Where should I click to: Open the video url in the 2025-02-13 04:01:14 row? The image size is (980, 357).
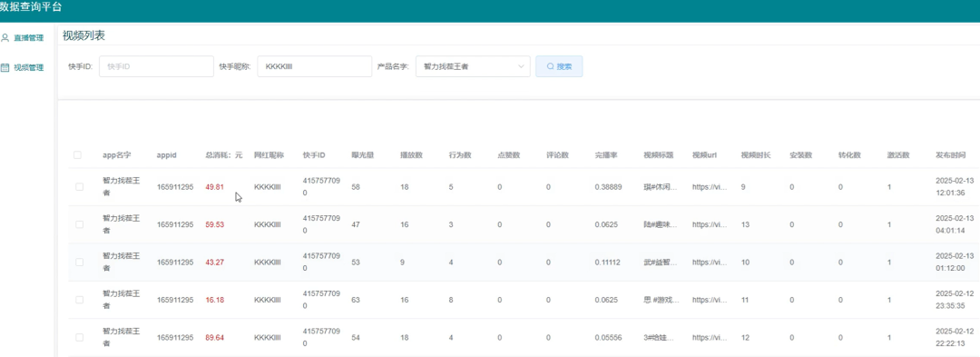(x=710, y=223)
